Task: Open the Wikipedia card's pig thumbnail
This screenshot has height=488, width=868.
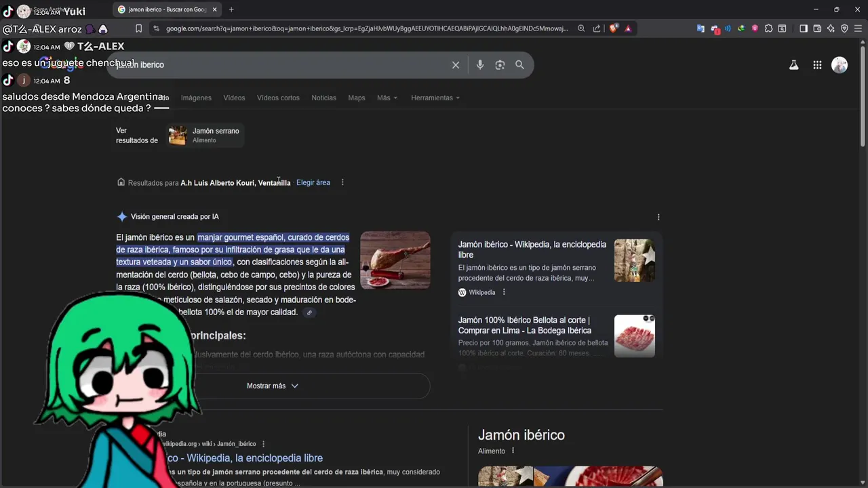Action: click(x=635, y=260)
